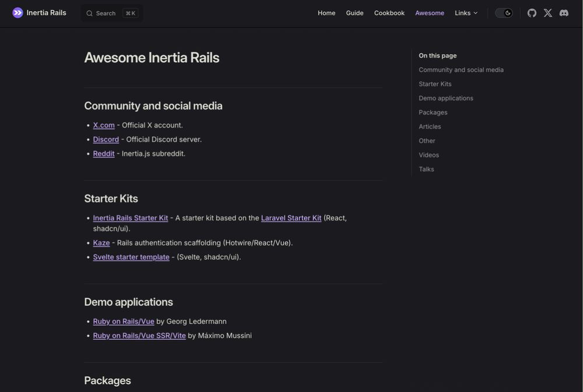Open the Discord icon in header
The height and width of the screenshot is (392, 583).
coord(564,13)
